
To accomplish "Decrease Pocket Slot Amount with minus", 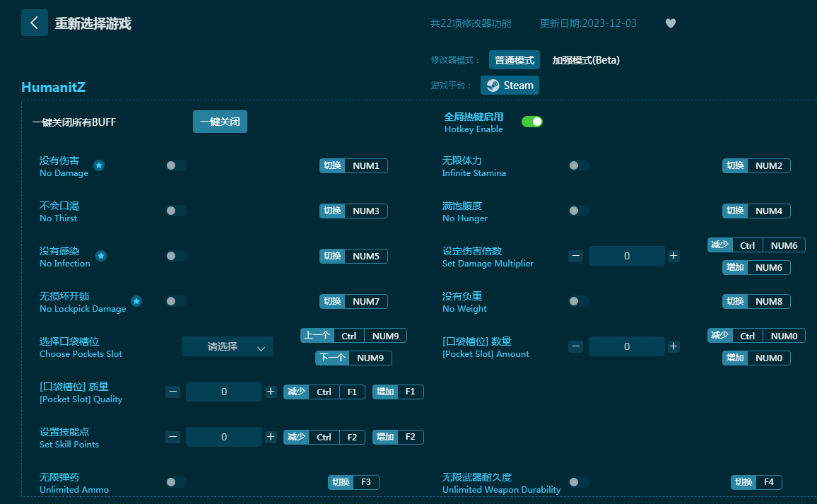I will pyautogui.click(x=576, y=346).
